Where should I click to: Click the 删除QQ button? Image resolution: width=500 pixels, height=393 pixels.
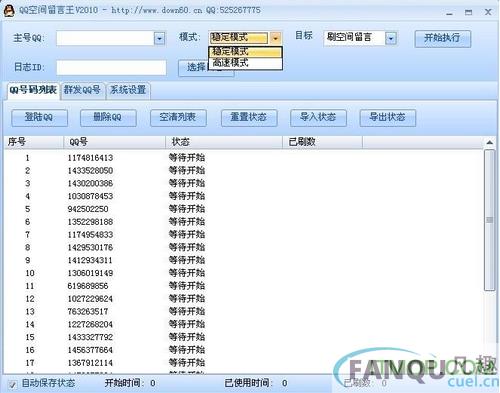[x=108, y=118]
